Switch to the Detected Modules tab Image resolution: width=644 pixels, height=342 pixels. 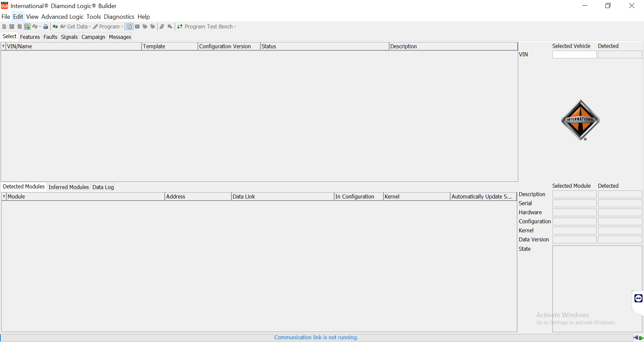(24, 186)
